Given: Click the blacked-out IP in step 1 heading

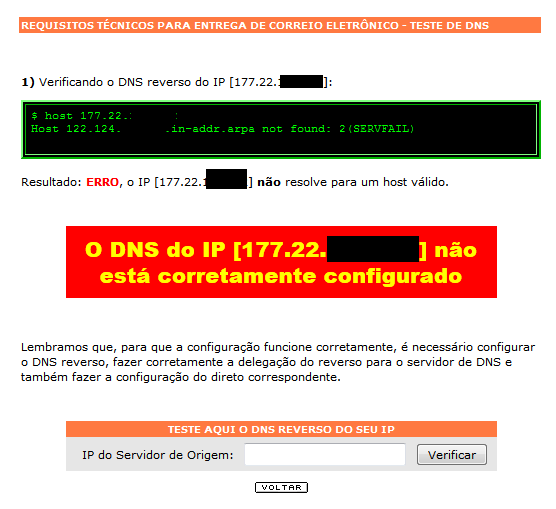Looking at the screenshot, I should (x=301, y=82).
